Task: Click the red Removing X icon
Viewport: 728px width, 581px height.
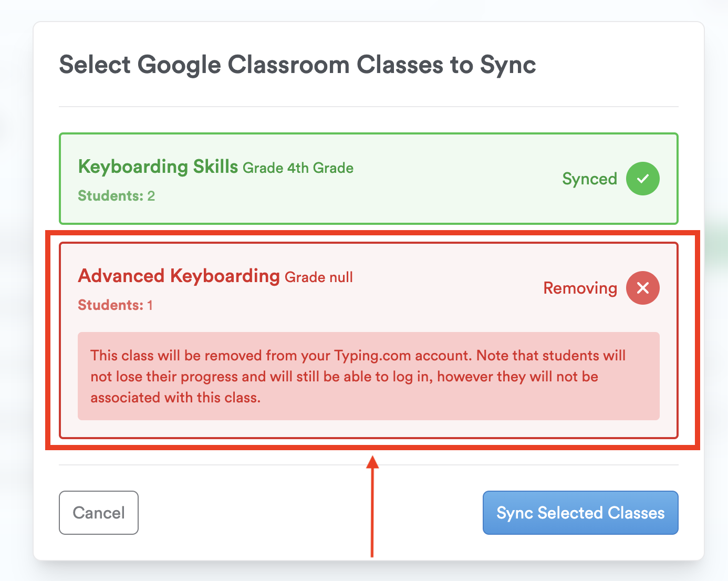Action: [x=642, y=288]
